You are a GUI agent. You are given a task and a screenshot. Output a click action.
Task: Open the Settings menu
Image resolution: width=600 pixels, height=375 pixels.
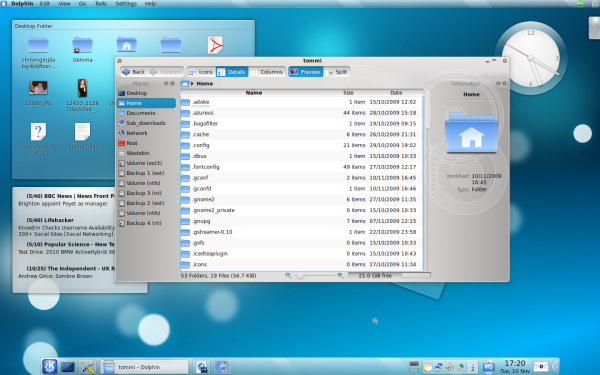[x=126, y=3]
